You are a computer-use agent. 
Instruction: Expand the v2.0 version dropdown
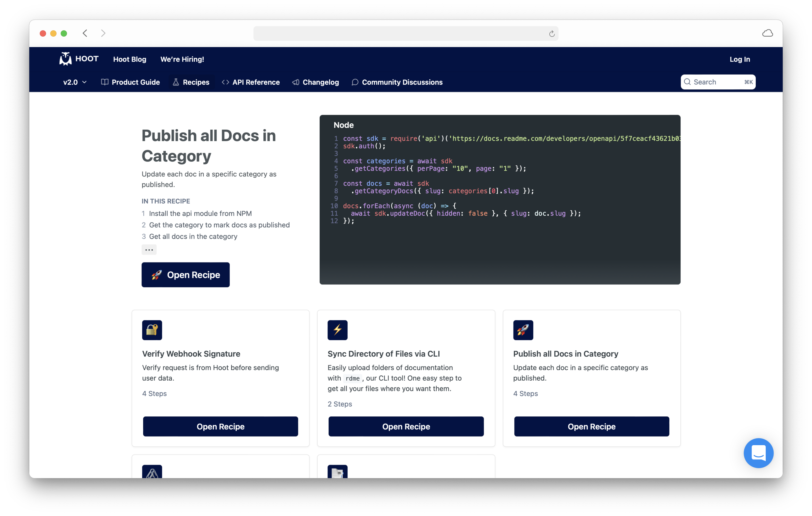point(75,82)
